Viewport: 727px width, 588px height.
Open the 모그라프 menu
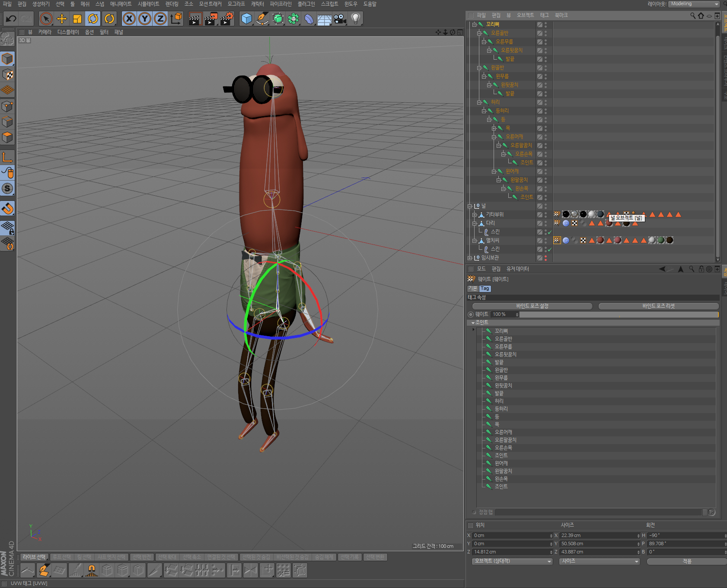point(236,4)
